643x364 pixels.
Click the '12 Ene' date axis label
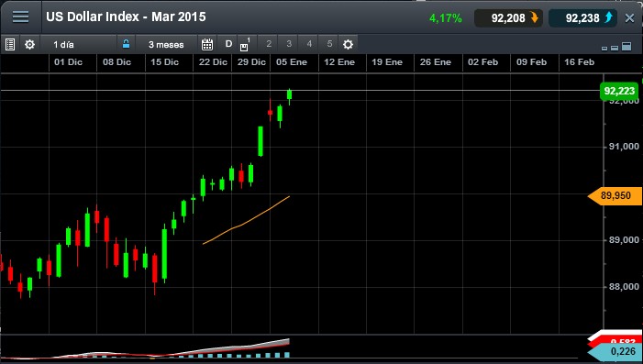[339, 62]
